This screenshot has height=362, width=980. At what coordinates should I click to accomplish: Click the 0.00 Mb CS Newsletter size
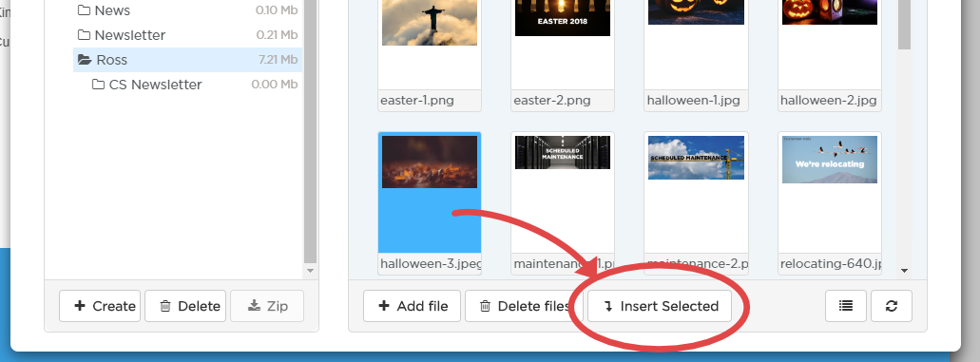[275, 85]
